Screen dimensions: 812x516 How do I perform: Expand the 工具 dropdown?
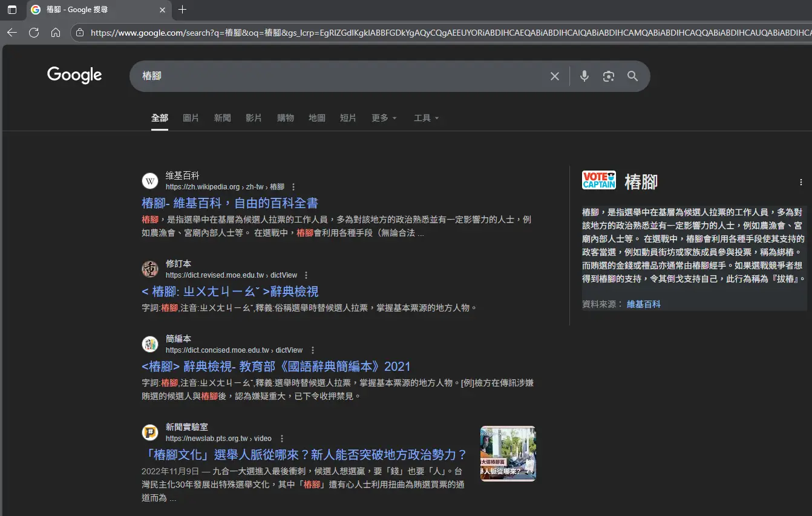point(427,118)
